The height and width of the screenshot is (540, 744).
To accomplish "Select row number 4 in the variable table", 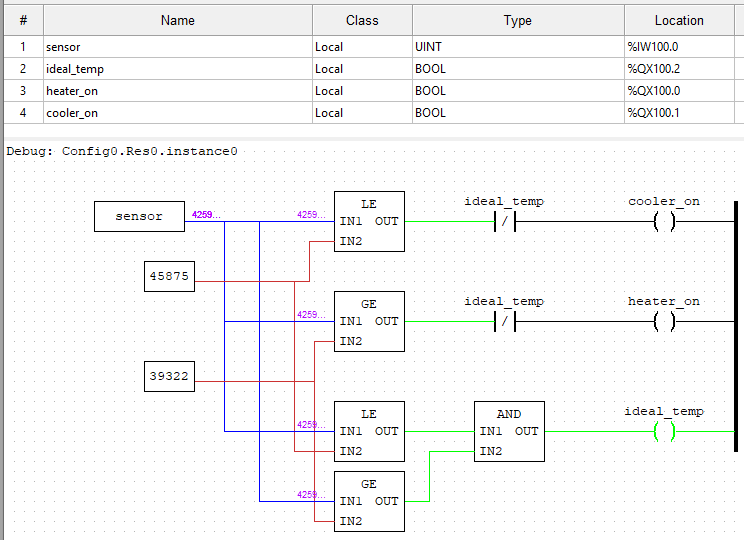I will pos(23,113).
